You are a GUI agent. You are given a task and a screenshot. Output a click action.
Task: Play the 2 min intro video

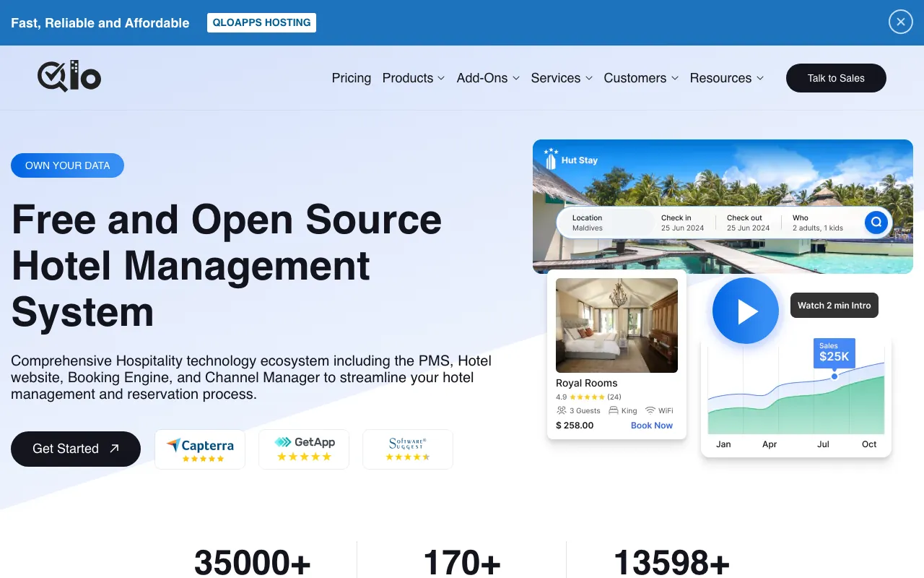(x=746, y=311)
